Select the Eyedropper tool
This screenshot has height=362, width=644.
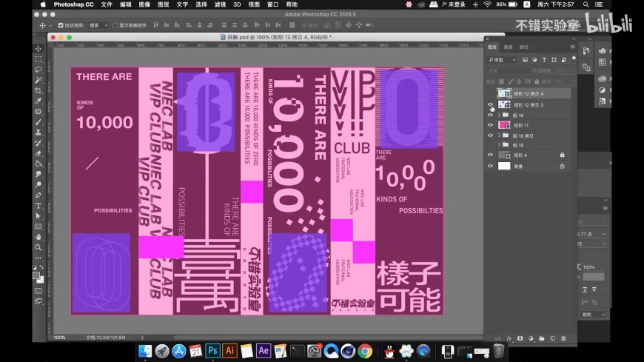point(38,101)
